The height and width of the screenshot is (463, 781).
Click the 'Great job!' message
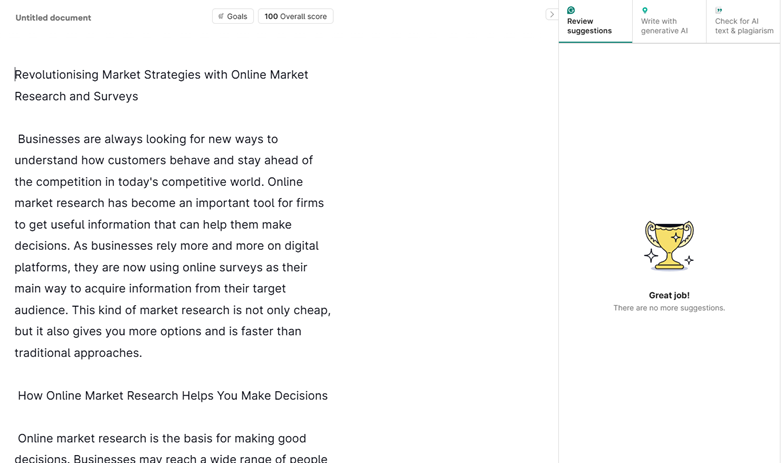[x=668, y=295]
